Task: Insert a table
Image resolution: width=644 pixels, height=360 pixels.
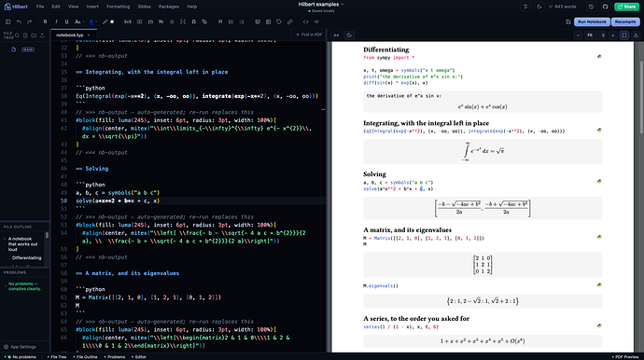Action: (x=268, y=21)
